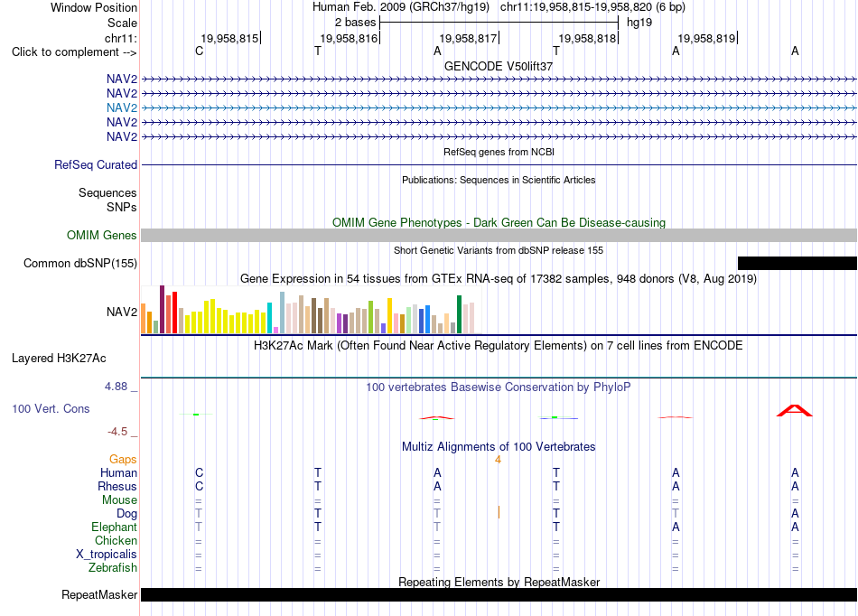Screen dimensions: 858x616
Task: Click the black RepeatMasker element bar
Action: pos(499,594)
